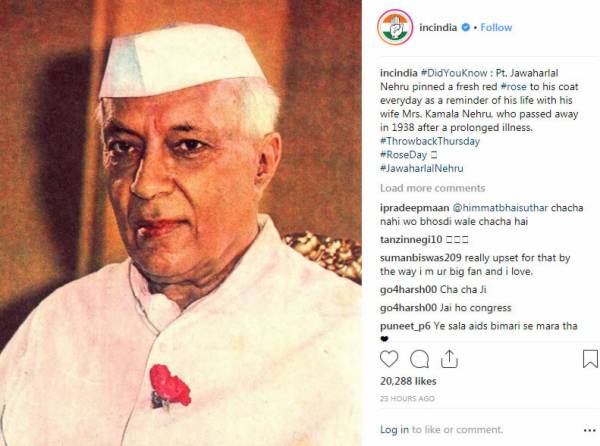Open the comment speech bubble icon
The width and height of the screenshot is (600, 446).
pos(419,359)
